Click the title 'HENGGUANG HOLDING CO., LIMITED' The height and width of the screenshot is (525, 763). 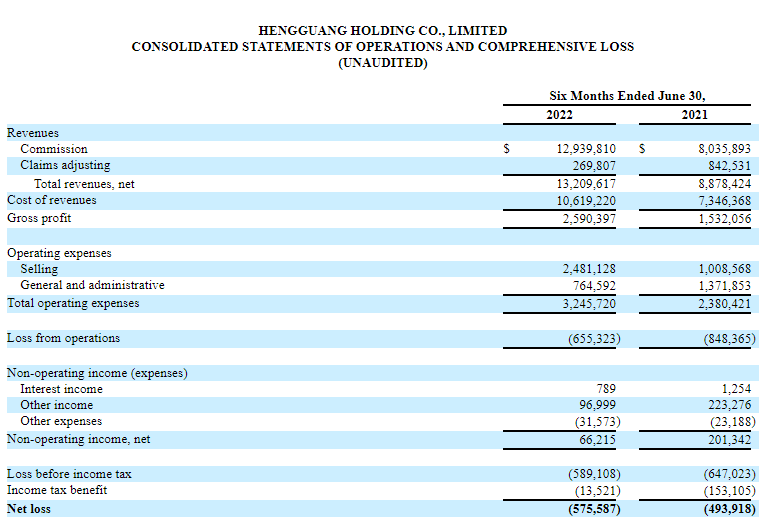click(x=382, y=31)
